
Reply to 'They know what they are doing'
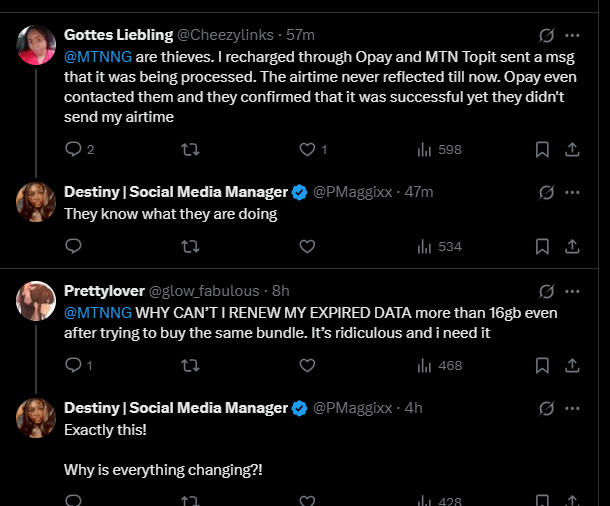coord(72,246)
